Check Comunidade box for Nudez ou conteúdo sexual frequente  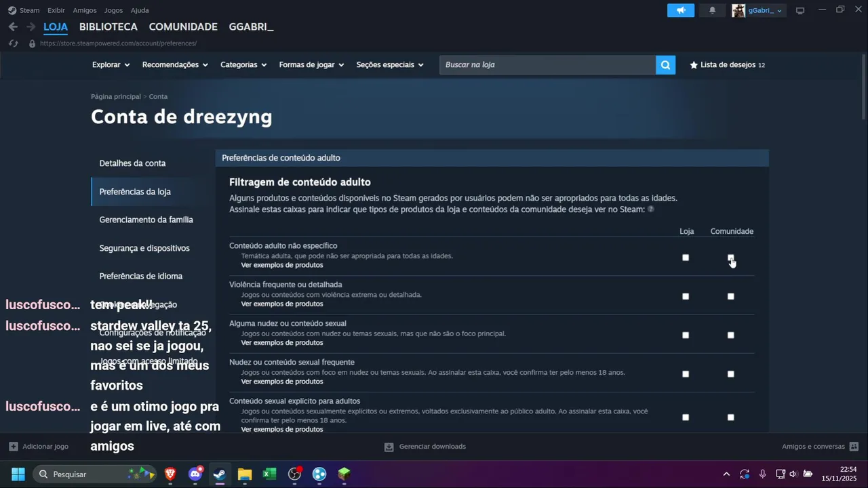[730, 373]
